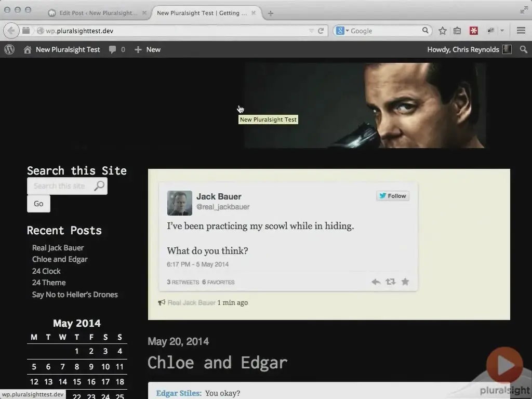Toggle full screen with the corner arrows
Image resolution: width=532 pixels, height=399 pixels.
tap(524, 10)
